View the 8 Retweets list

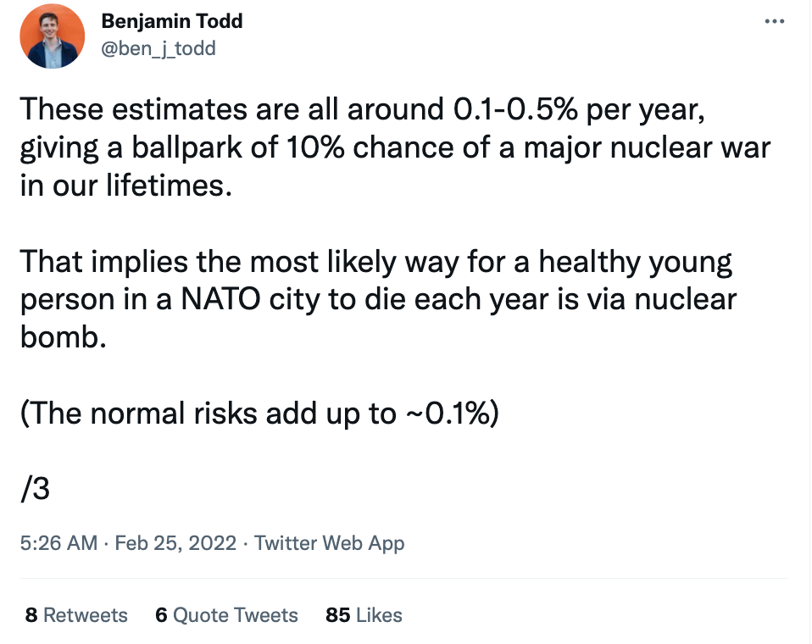point(76,615)
